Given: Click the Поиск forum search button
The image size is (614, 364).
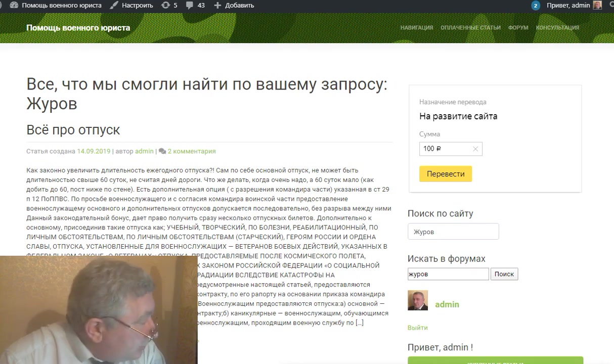Looking at the screenshot, I should 504,274.
